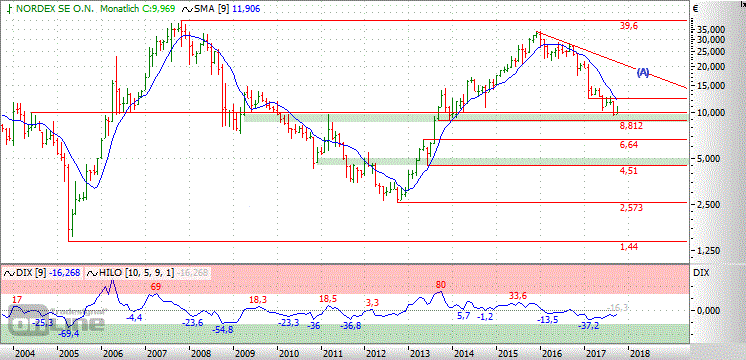Select the 2013 year axis label
Screen dimensions: 746x360
(x=420, y=354)
